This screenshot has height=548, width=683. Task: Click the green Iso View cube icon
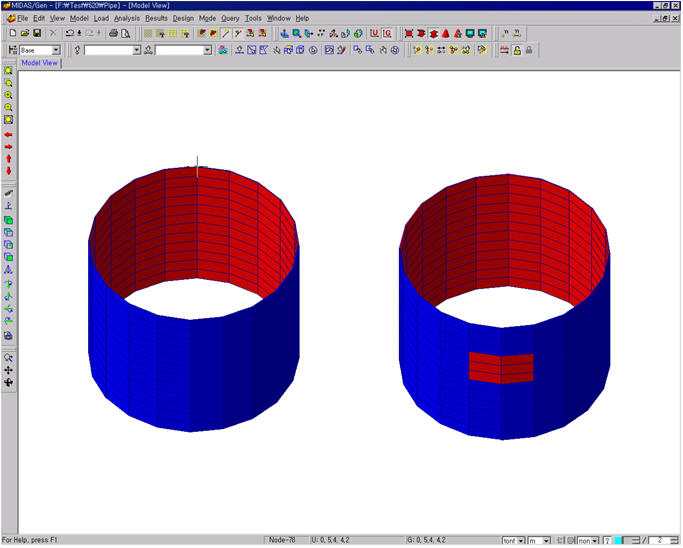point(8,220)
